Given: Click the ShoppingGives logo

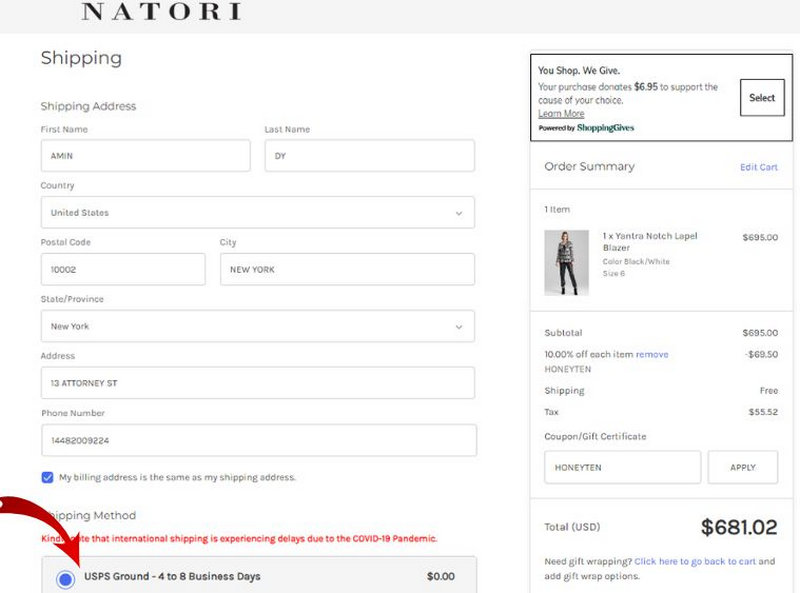Looking at the screenshot, I should (x=605, y=128).
